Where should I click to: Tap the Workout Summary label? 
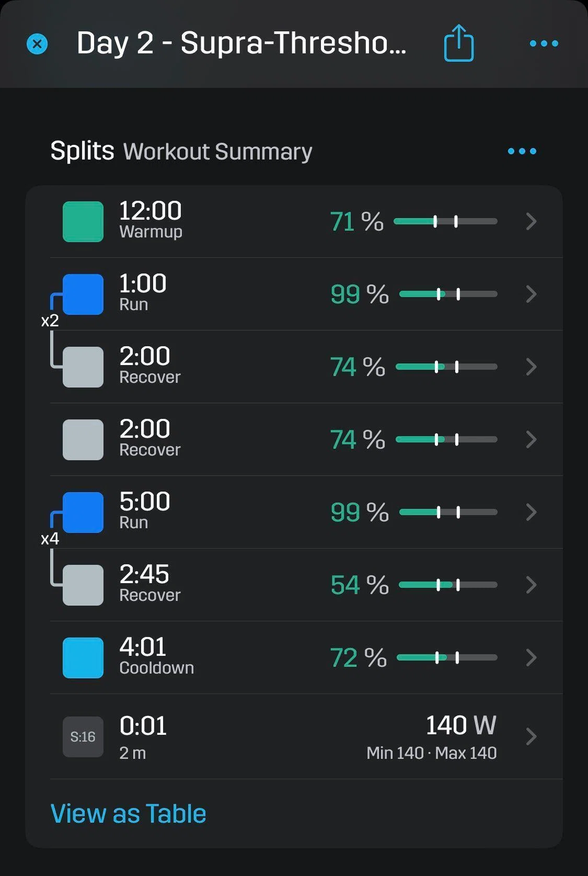pyautogui.click(x=217, y=152)
